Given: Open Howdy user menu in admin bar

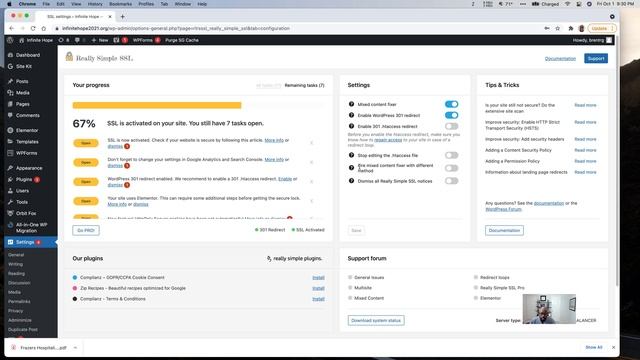Looking at the screenshot, I should (592, 40).
